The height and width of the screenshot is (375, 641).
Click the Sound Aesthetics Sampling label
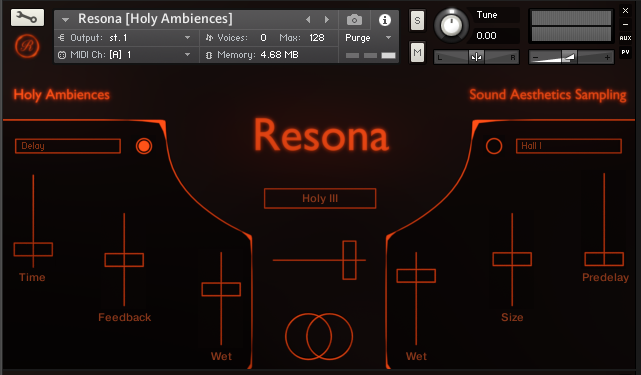[548, 95]
